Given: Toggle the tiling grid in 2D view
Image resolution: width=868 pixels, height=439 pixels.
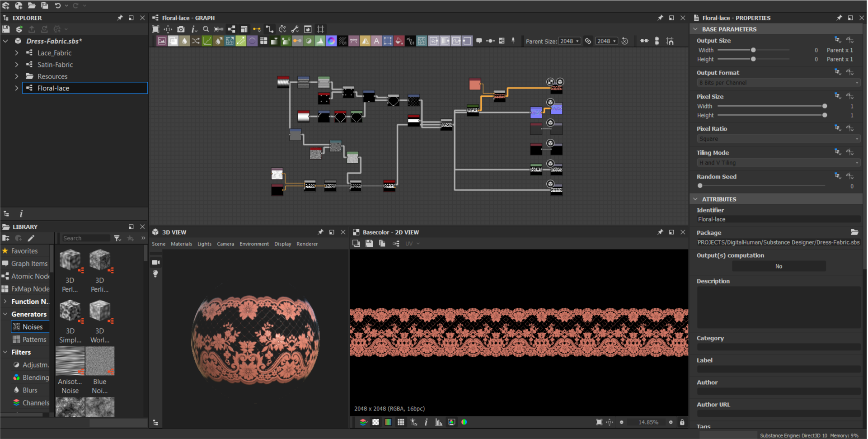Looking at the screenshot, I should [401, 422].
